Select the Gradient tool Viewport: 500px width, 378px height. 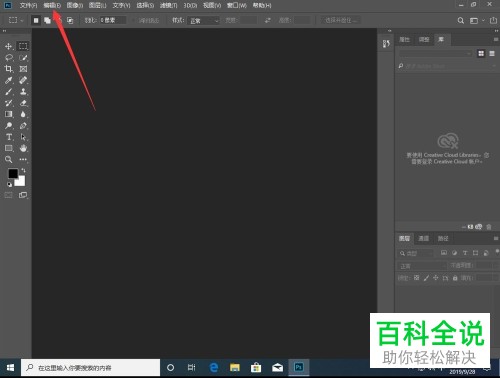pos(9,114)
